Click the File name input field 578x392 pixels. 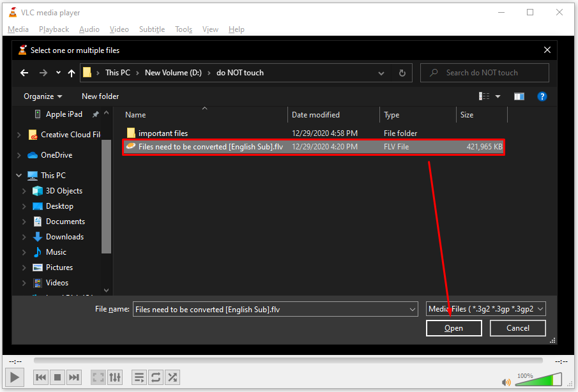click(x=271, y=309)
